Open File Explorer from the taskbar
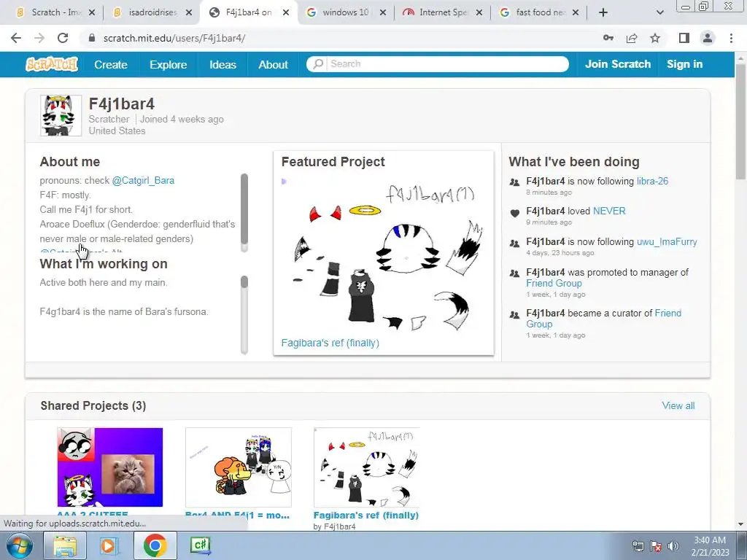Viewport: 747px width, 560px height. [65, 545]
